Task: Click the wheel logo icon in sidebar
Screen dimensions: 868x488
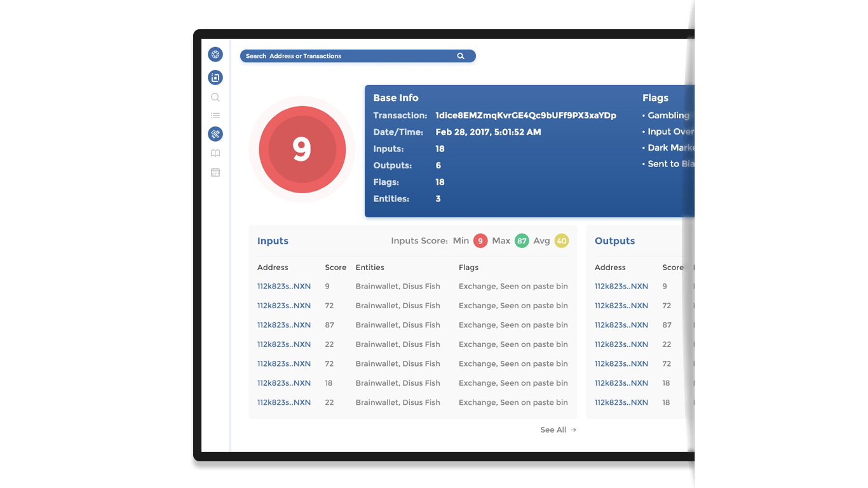Action: 215,55
